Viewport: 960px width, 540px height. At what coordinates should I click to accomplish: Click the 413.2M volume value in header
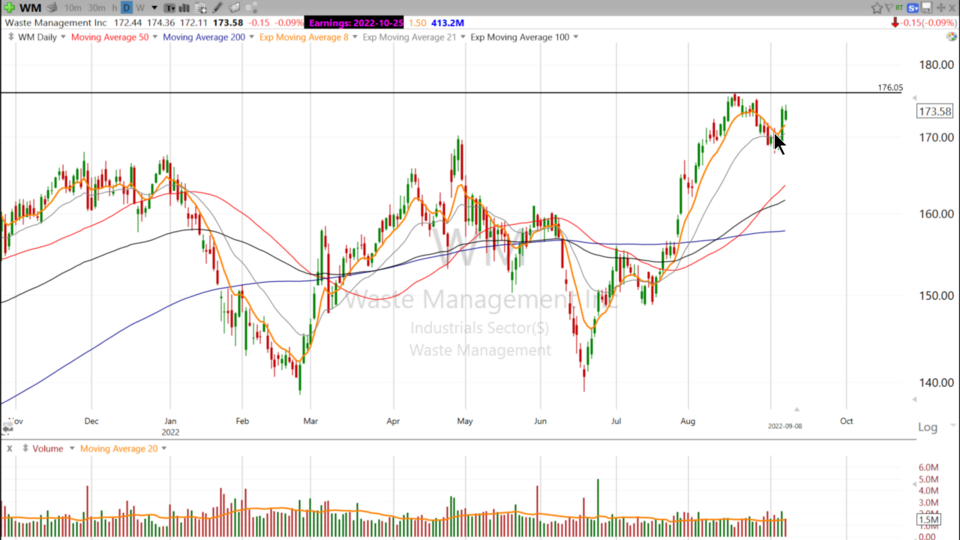(x=448, y=23)
